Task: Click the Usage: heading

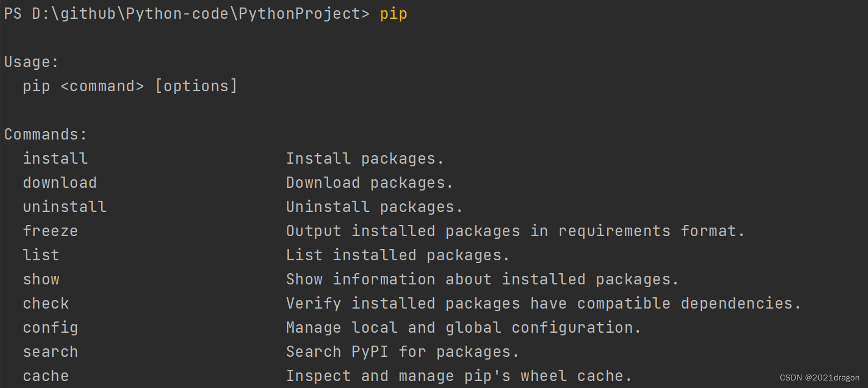Action: 31,62
